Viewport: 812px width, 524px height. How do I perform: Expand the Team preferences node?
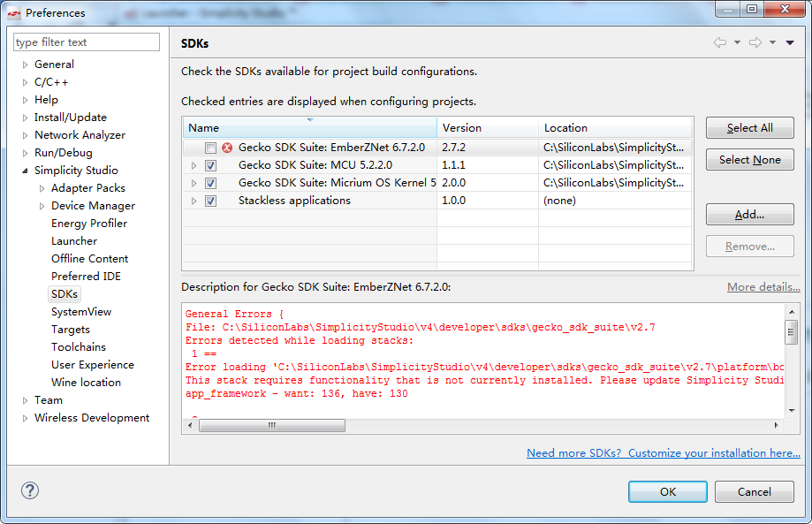click(25, 400)
